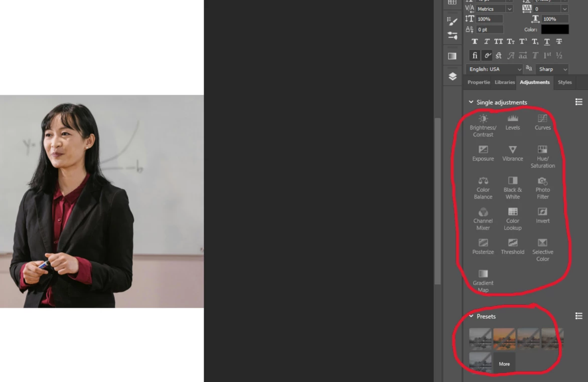Open the text Color swatch
This screenshot has width=588, height=382.
click(555, 29)
